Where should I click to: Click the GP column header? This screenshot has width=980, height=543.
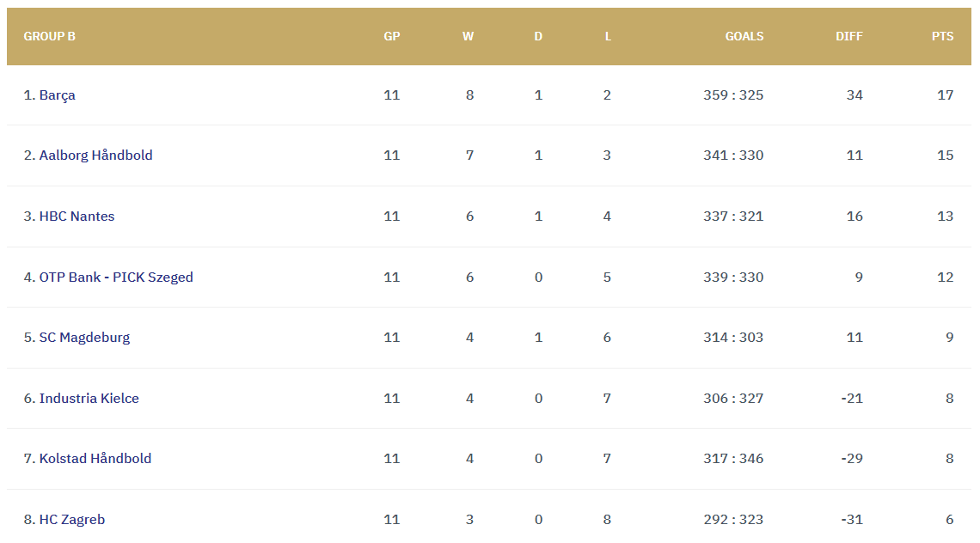[x=392, y=37]
